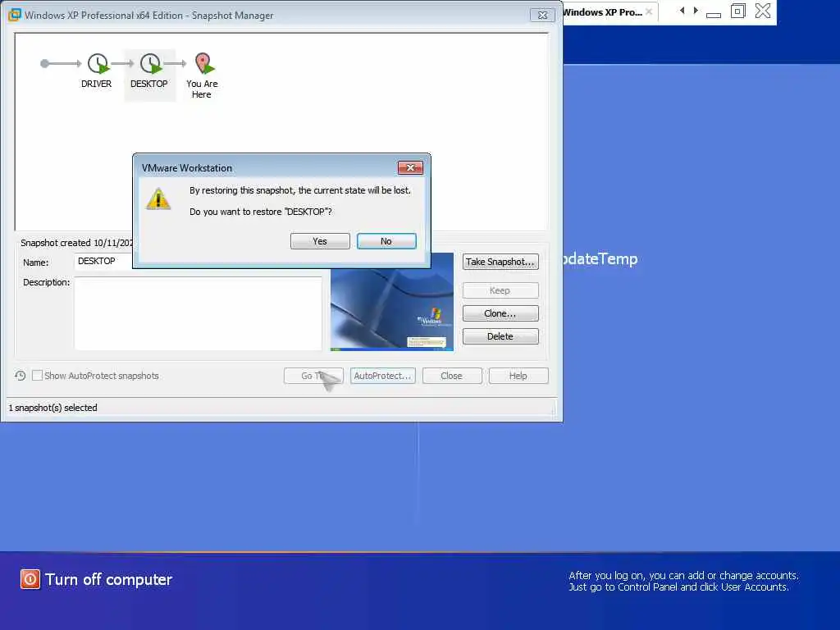The width and height of the screenshot is (840, 630).
Task: Select the DRIVER snapshot icon
Action: pyautogui.click(x=98, y=63)
